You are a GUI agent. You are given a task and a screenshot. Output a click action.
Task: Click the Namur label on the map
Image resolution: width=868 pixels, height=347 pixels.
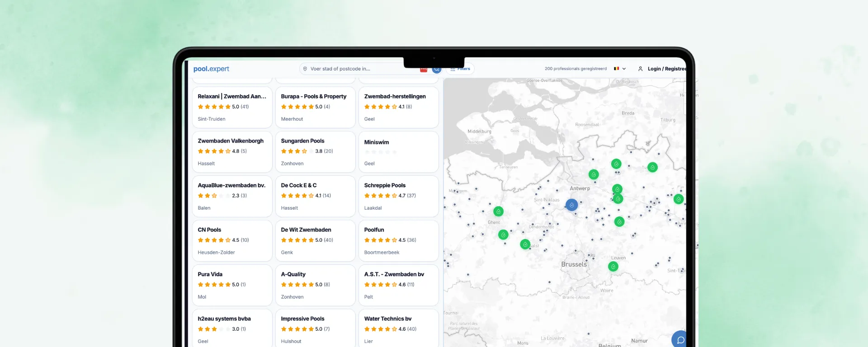click(639, 341)
